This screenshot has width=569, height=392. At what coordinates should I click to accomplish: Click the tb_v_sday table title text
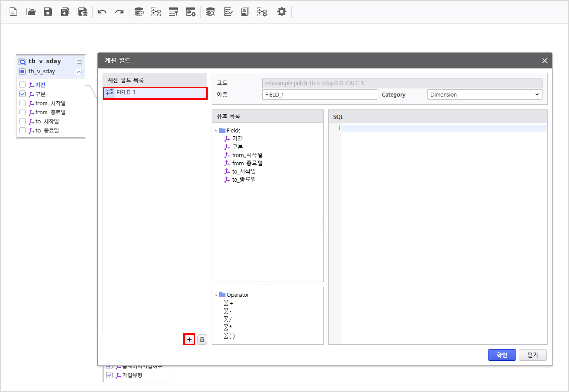click(45, 61)
